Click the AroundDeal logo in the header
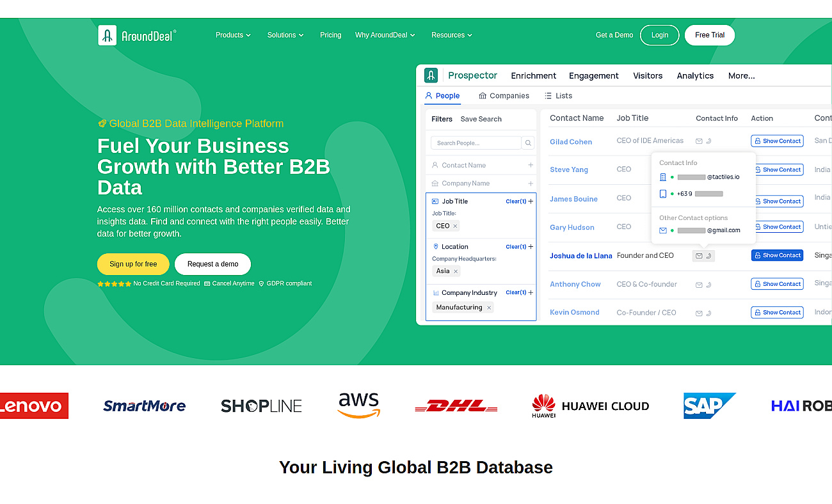The width and height of the screenshot is (832, 504). coord(137,35)
